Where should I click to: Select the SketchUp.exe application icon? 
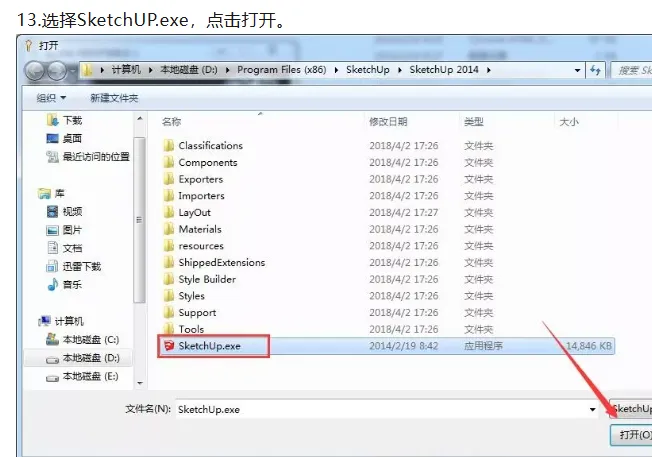click(169, 346)
